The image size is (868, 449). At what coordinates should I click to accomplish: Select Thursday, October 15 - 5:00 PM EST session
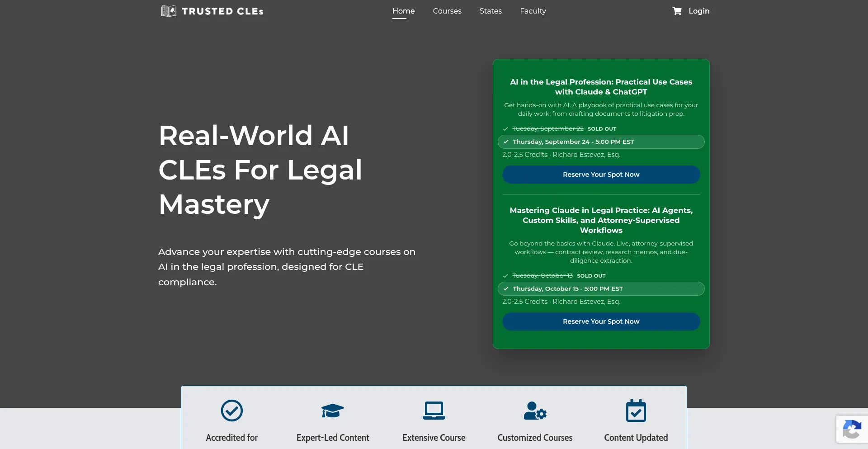click(601, 288)
